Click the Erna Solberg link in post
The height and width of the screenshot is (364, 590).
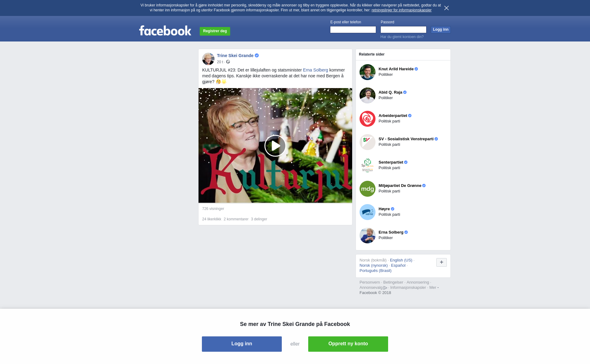tap(315, 70)
